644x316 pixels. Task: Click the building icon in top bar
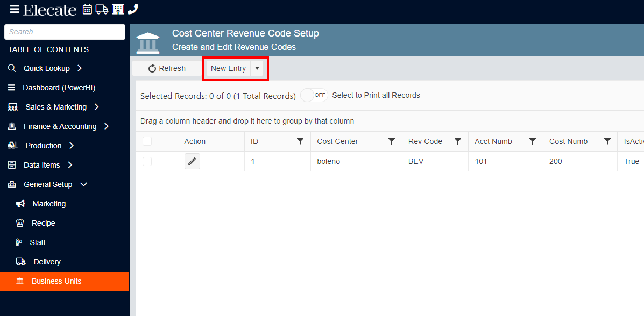coord(118,10)
